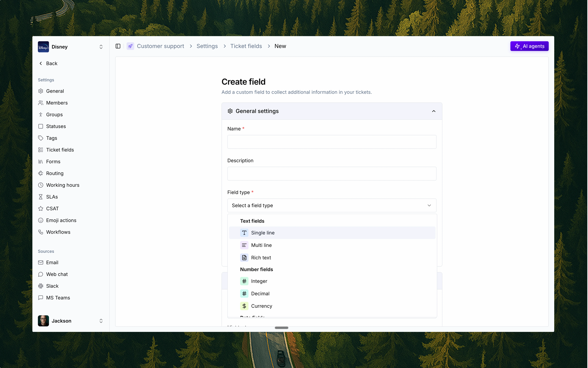Click the Create field heading
Image resolution: width=588 pixels, height=368 pixels.
pyautogui.click(x=243, y=82)
